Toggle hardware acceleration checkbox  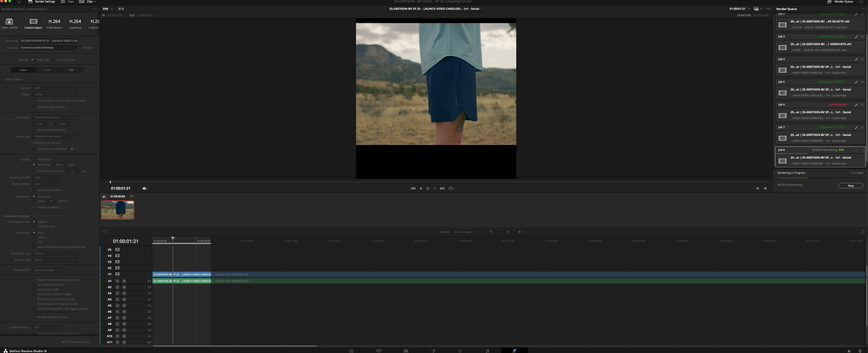[34, 101]
